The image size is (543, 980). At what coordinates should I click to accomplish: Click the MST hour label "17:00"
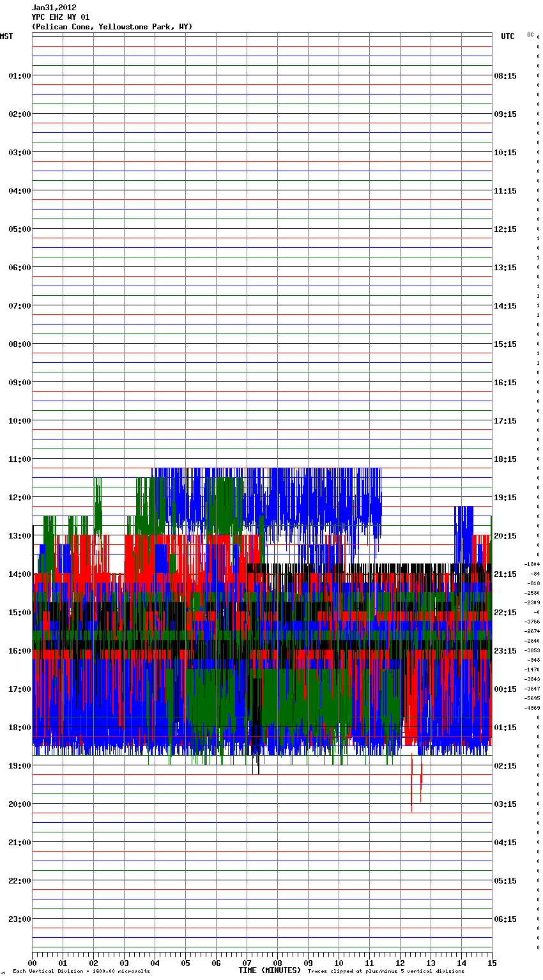click(20, 689)
